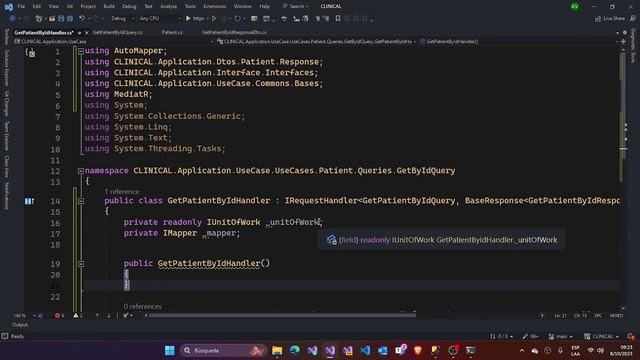Image resolution: width=640 pixels, height=360 pixels.
Task: Open the Windows Start menu
Action: (x=170, y=350)
